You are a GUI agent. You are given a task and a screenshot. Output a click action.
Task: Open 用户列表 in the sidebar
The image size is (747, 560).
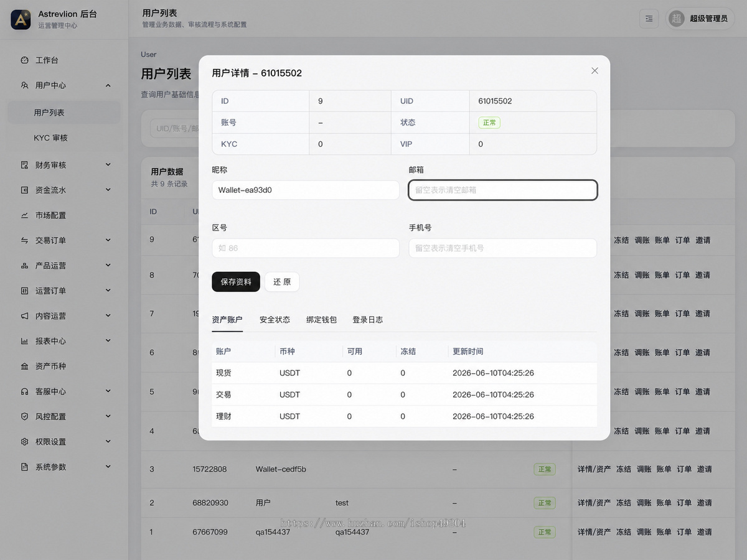(63, 113)
